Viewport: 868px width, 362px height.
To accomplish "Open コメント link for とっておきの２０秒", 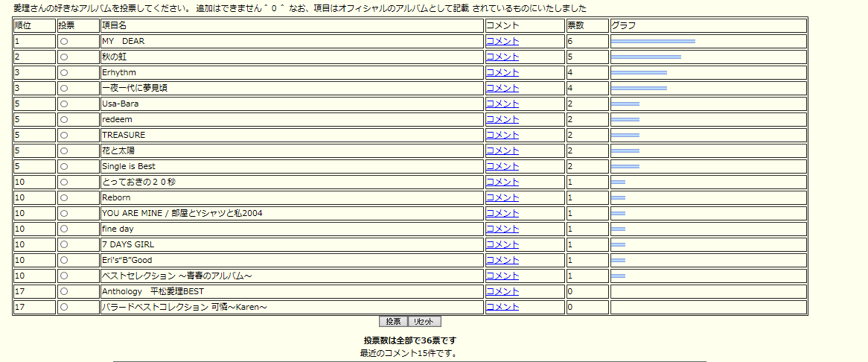I will point(502,182).
